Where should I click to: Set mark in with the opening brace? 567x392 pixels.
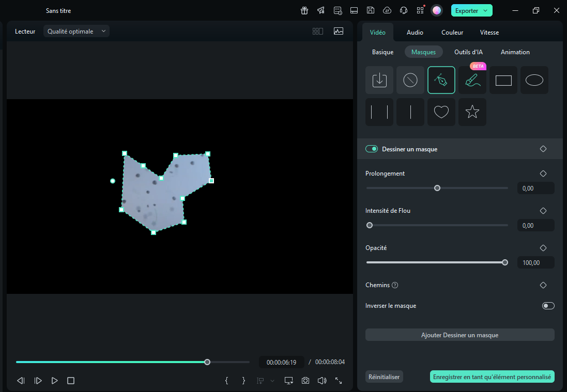pyautogui.click(x=227, y=381)
